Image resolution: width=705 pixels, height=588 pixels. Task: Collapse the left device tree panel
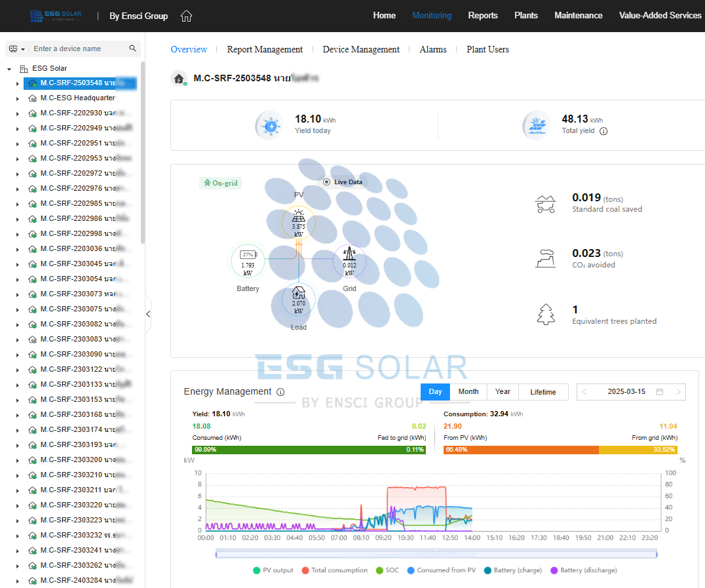[x=148, y=314]
